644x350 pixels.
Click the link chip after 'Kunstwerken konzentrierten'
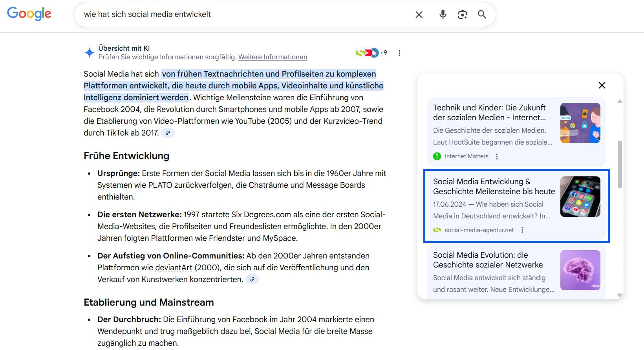pyautogui.click(x=252, y=279)
